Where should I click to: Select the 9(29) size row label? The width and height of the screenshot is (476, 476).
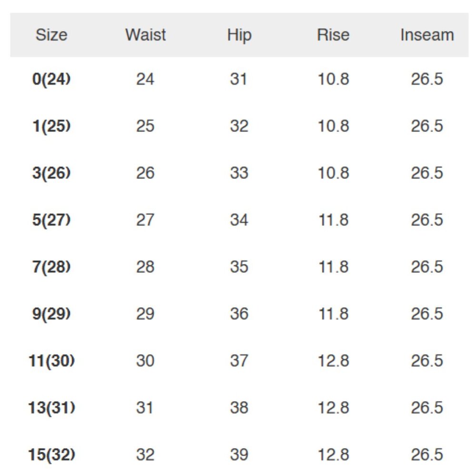[51, 314]
